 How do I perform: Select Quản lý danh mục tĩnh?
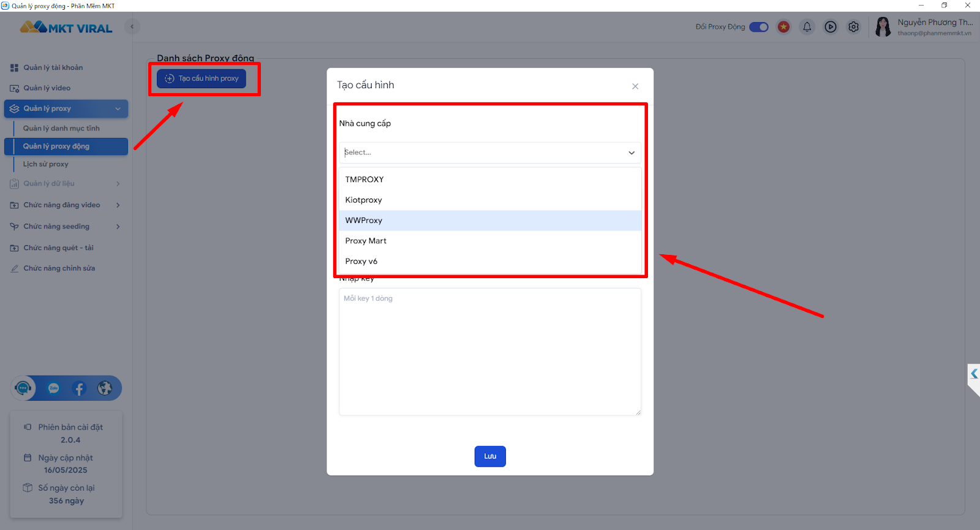pos(61,128)
